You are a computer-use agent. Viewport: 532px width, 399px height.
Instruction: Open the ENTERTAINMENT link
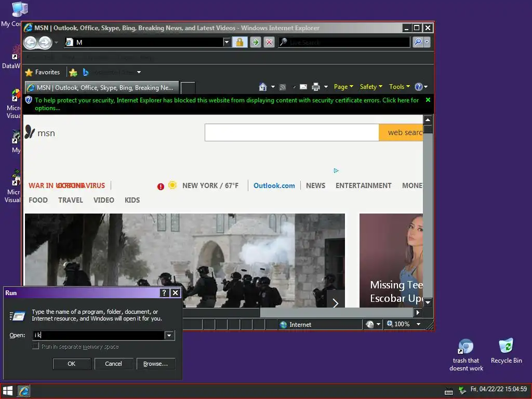[x=363, y=185]
